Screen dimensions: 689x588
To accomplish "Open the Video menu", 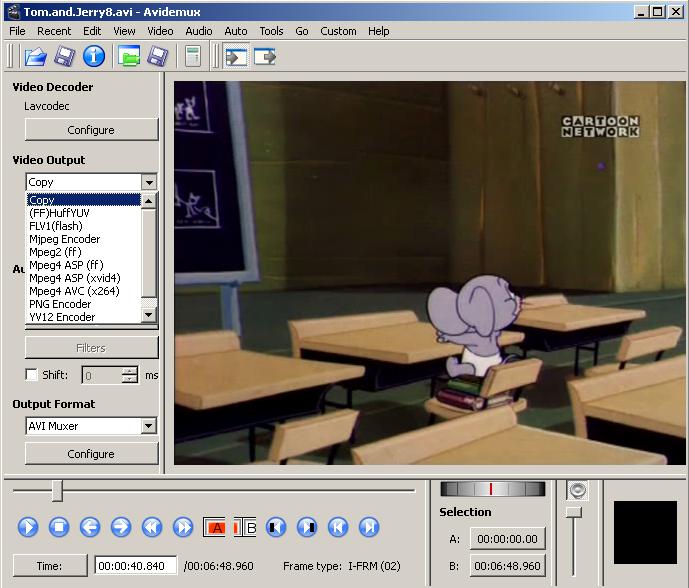I will (x=160, y=31).
